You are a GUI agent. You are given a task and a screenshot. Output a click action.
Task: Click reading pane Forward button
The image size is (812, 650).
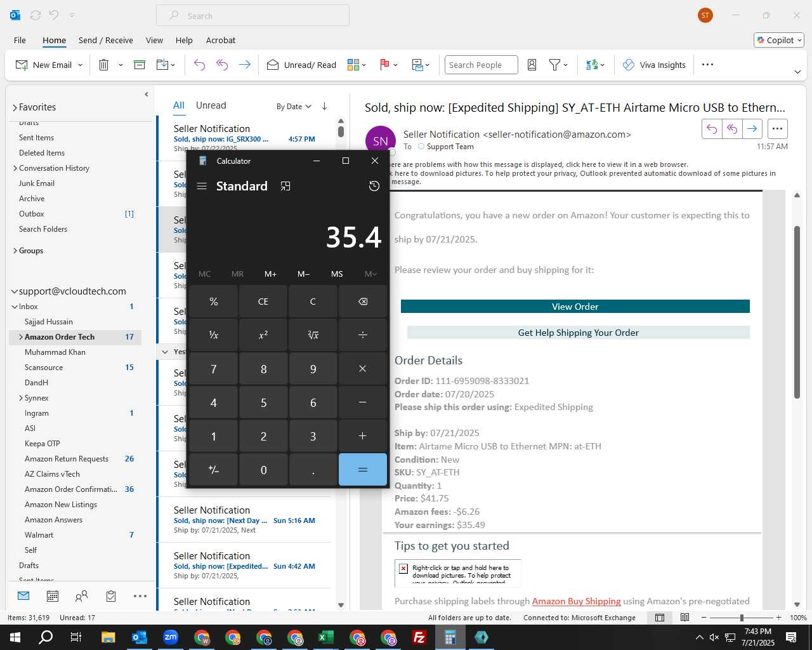pos(752,129)
